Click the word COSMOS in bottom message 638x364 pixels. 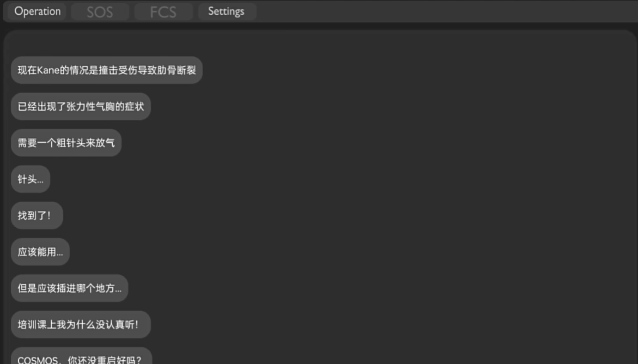pyautogui.click(x=38, y=360)
